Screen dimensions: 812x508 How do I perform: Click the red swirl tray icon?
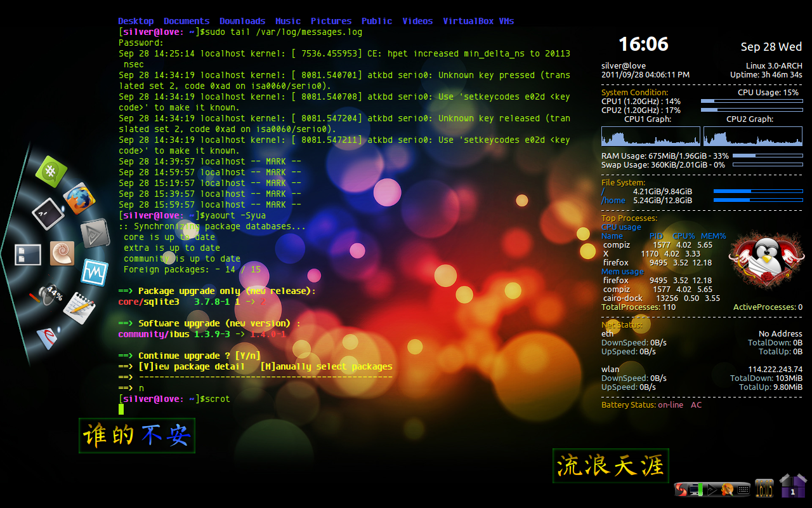point(681,490)
